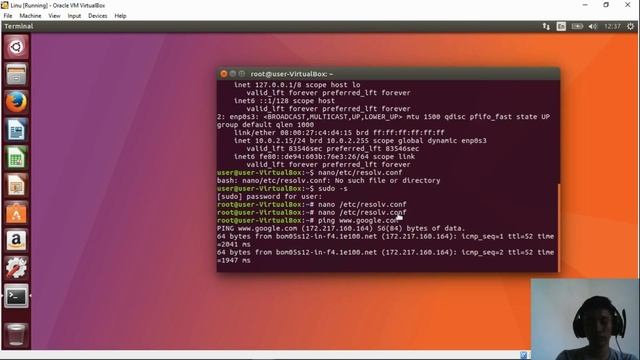Open the VirtualBox View menu

(x=54, y=16)
